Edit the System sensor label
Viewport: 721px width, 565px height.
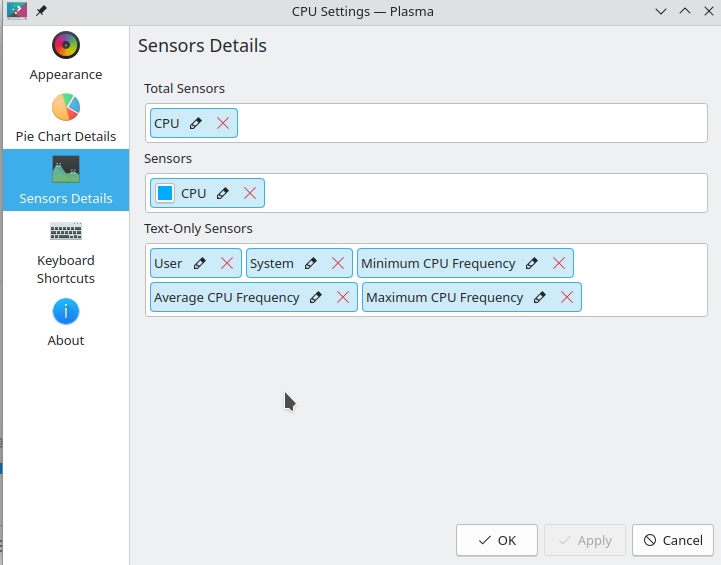coord(310,263)
